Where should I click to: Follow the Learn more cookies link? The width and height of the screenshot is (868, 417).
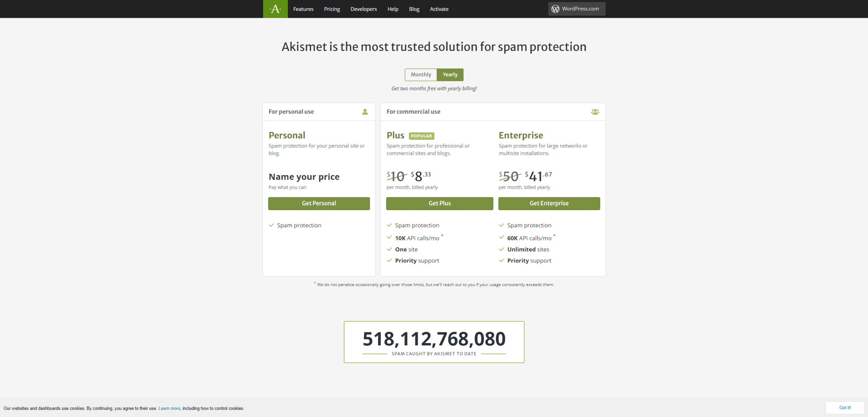(x=169, y=408)
